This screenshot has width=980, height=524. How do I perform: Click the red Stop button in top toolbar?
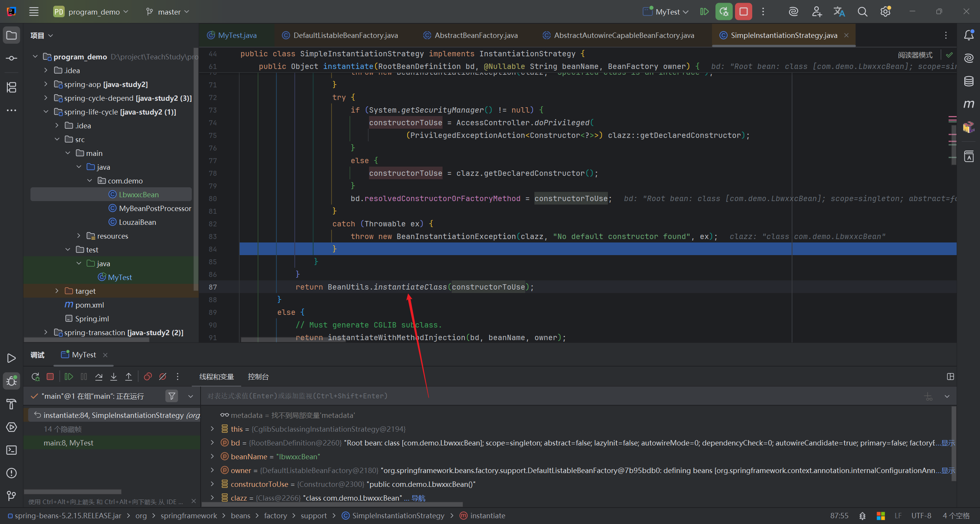tap(743, 12)
